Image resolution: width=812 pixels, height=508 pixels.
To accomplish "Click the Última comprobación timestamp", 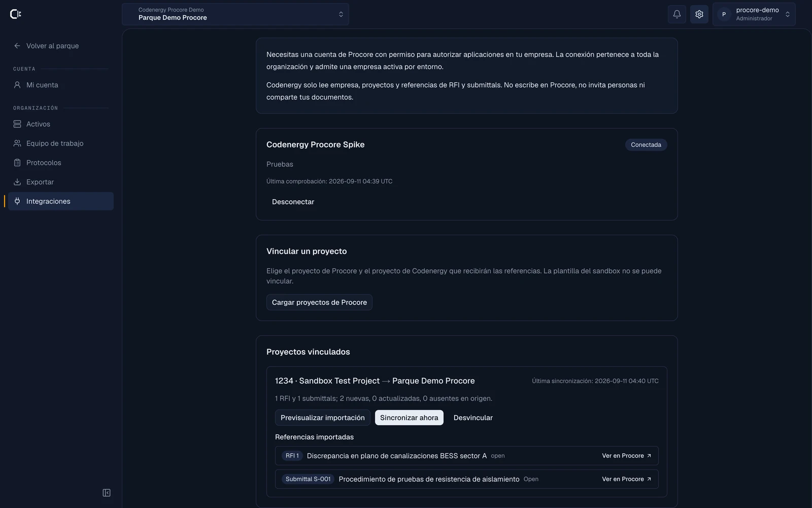I will 329,181.
